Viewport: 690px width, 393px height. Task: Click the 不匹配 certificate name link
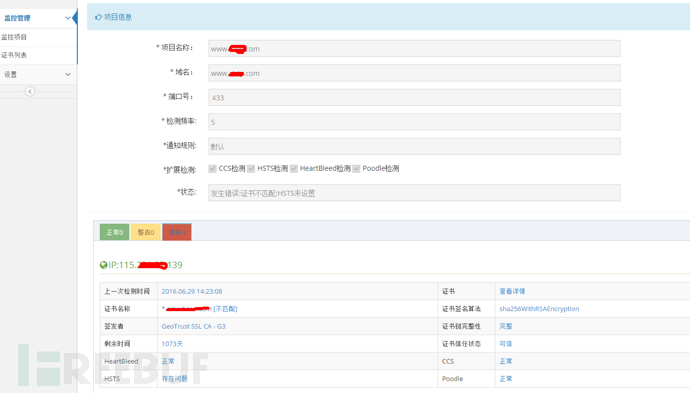point(199,309)
